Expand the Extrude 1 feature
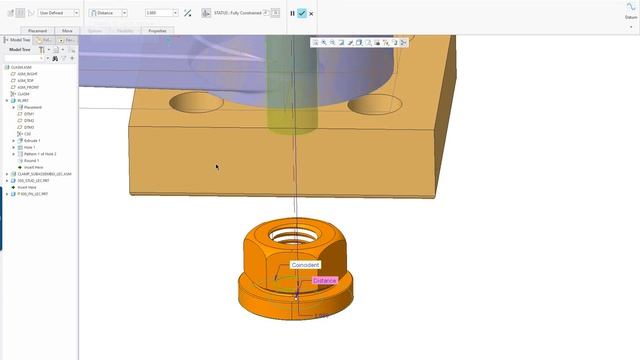 point(14,141)
